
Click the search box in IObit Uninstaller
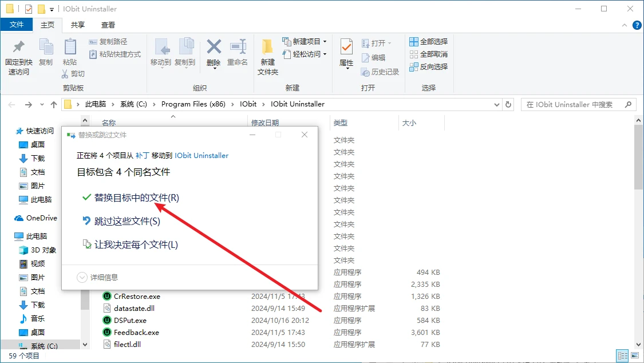click(x=578, y=105)
